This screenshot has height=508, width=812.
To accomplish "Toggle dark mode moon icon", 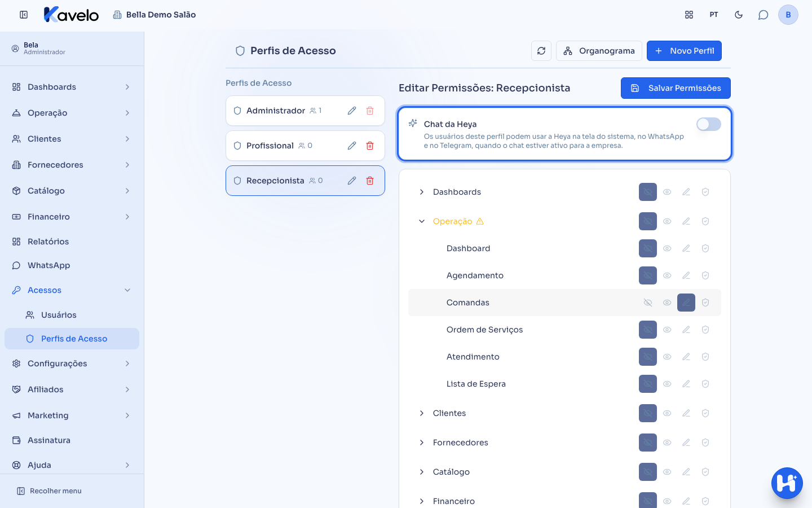I will click(x=739, y=15).
